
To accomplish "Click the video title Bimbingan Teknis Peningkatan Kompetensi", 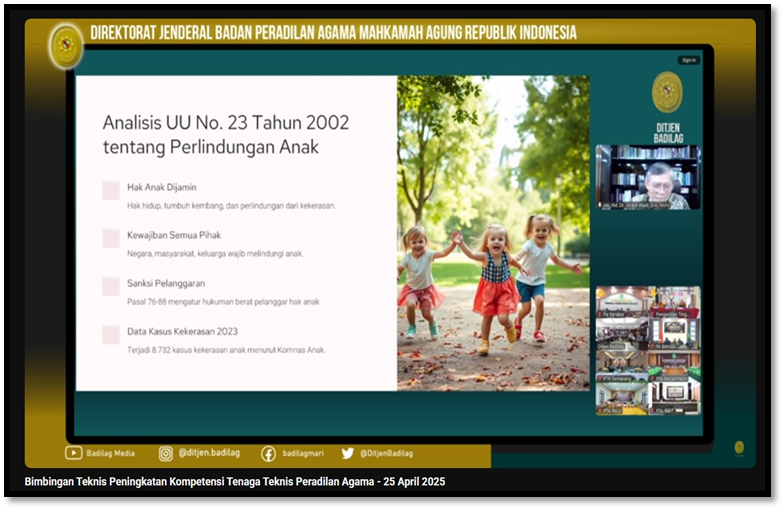I will (235, 482).
